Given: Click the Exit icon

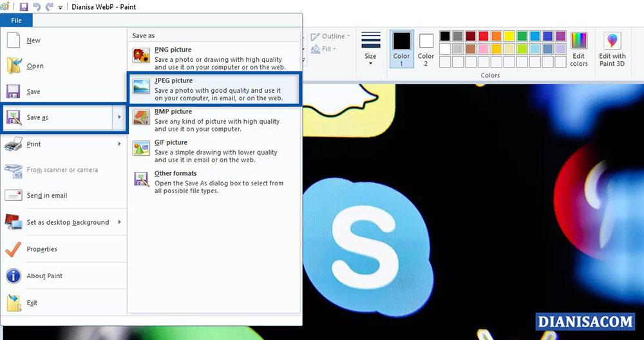Looking at the screenshot, I should (x=14, y=303).
